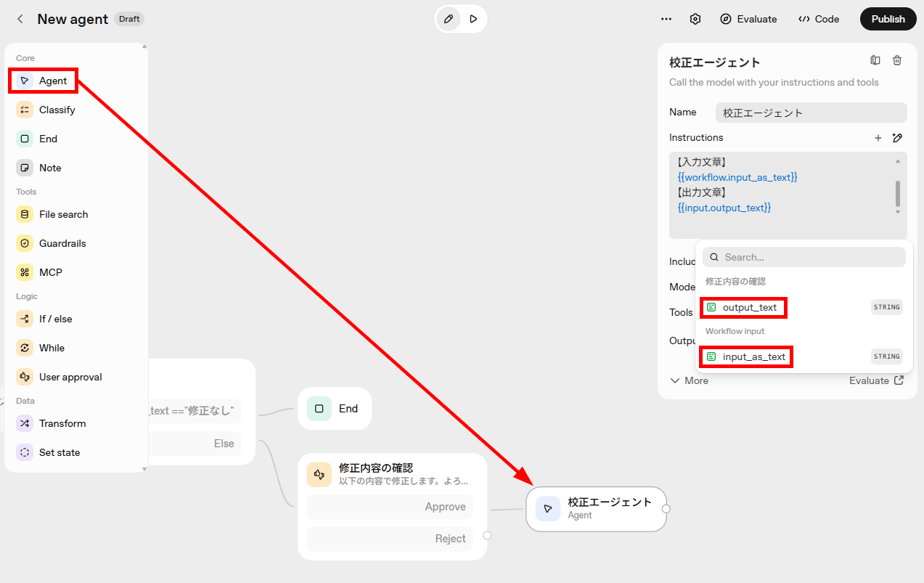Expand the More section
The width and height of the screenshot is (924, 583).
click(x=689, y=380)
